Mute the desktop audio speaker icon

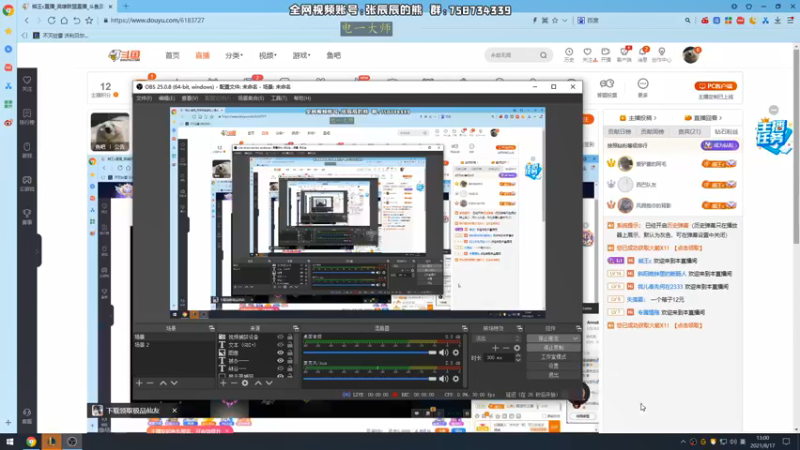coord(443,353)
